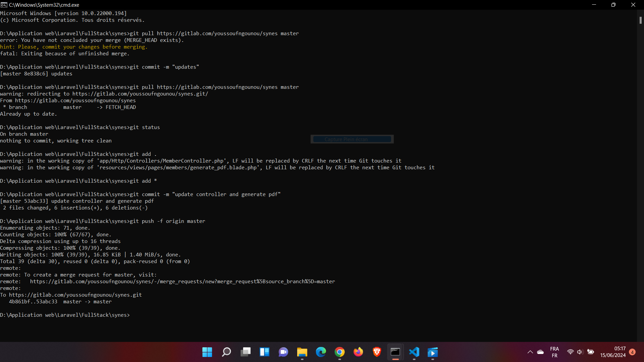644x362 pixels.
Task: Open FRA language input switcher
Action: coord(554,352)
